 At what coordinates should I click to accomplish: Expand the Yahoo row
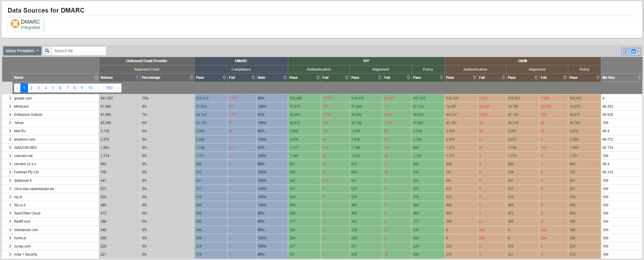(10, 123)
